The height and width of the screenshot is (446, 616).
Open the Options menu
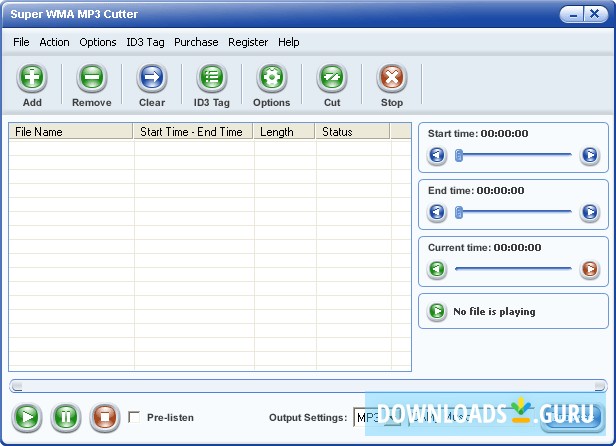click(x=98, y=42)
